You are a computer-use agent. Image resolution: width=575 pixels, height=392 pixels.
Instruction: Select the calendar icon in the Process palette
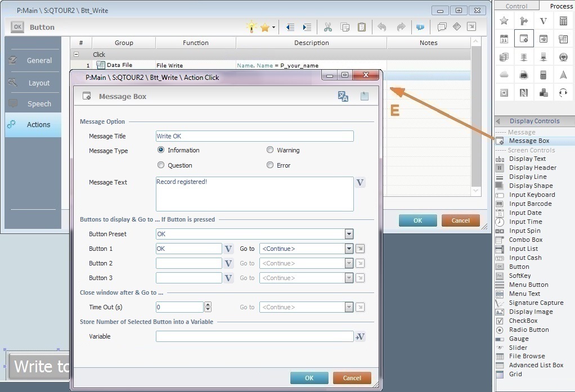[504, 39]
